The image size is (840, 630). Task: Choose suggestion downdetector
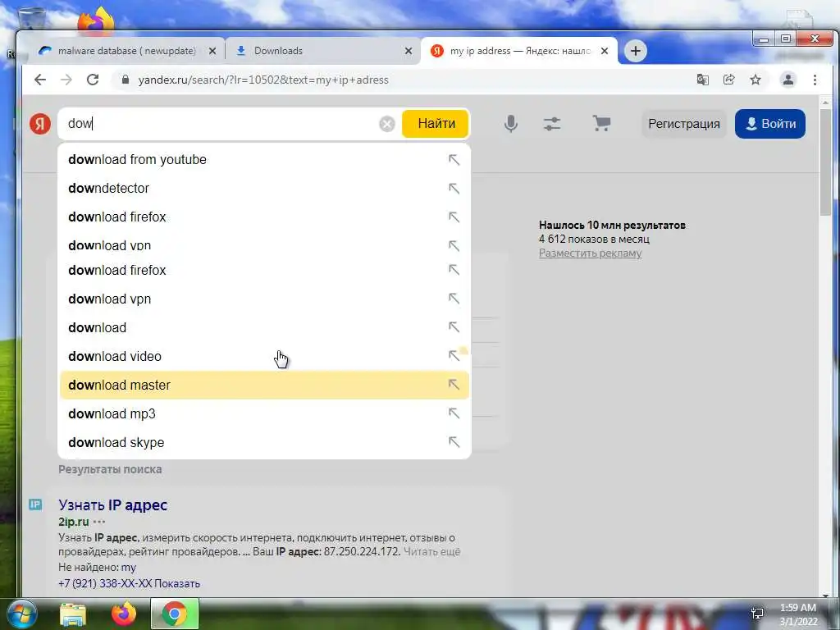point(264,189)
